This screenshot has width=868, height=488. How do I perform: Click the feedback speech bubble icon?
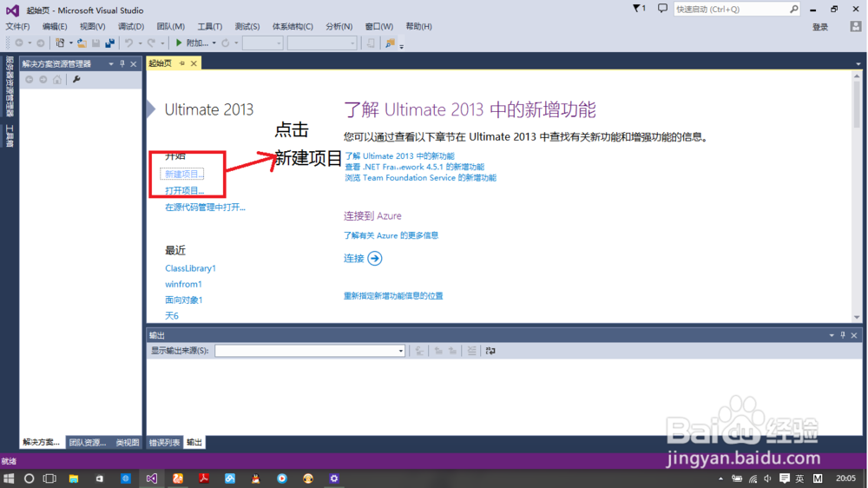pyautogui.click(x=662, y=9)
